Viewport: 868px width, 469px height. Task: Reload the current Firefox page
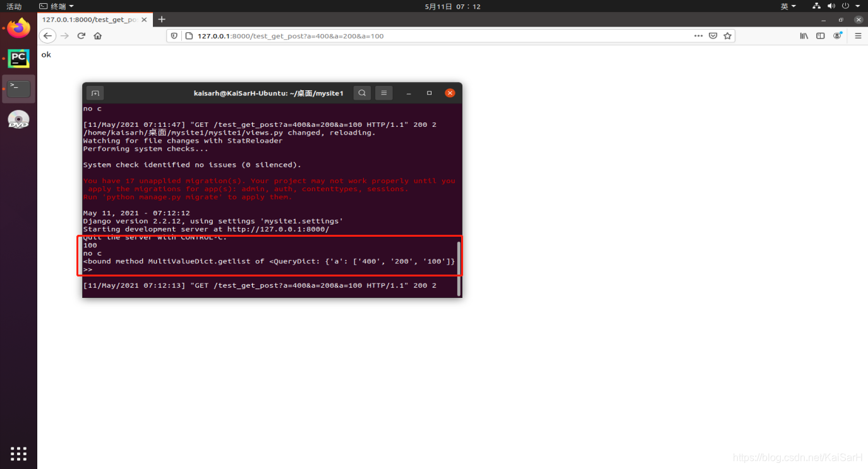(x=81, y=36)
